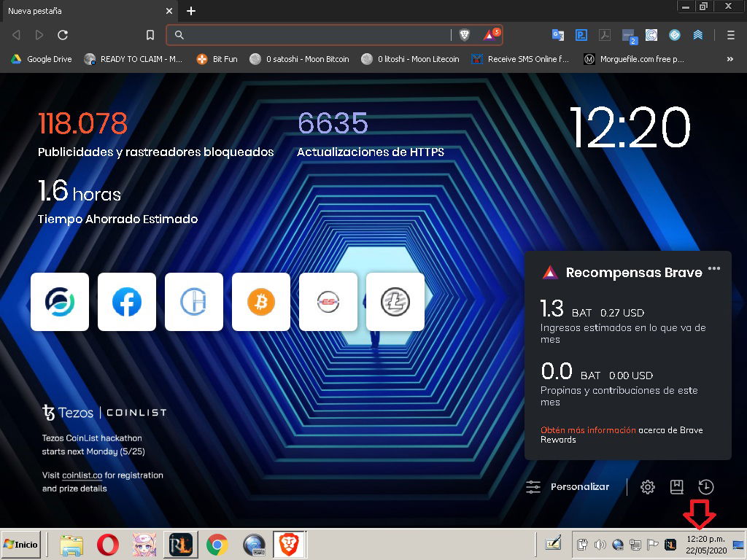Open the H logo top-site tile

194,301
